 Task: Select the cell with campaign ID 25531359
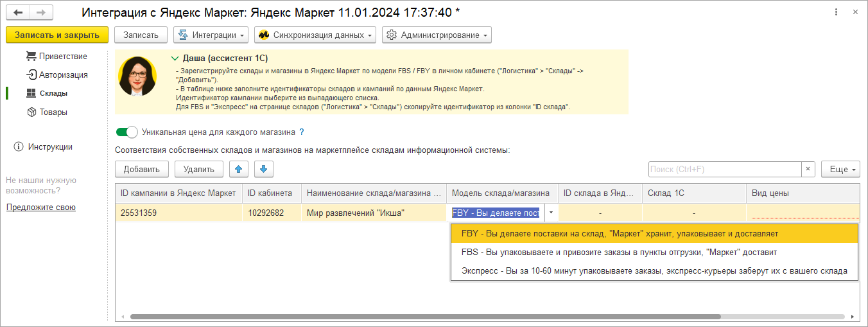179,213
